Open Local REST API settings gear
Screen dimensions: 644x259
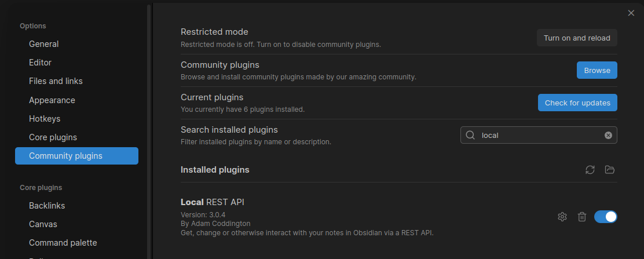click(x=562, y=217)
